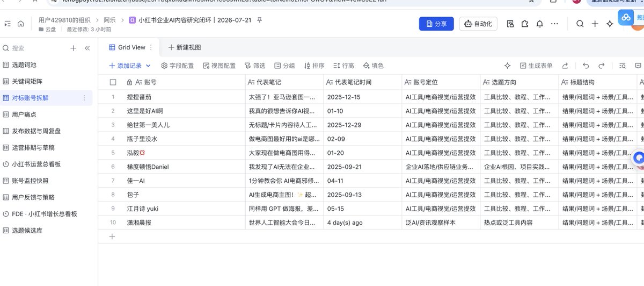
Task: Add a row with bottom plus
Action: [x=112, y=237]
